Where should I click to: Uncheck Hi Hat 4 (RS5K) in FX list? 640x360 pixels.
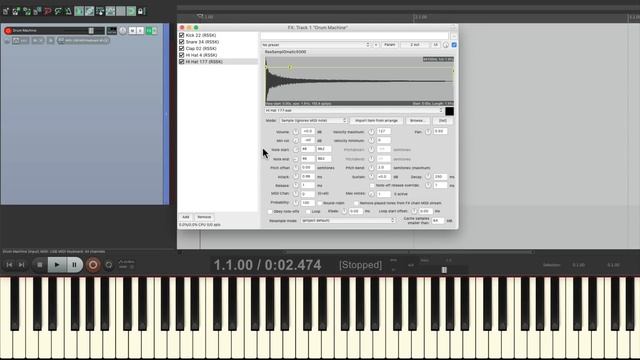(x=182, y=55)
